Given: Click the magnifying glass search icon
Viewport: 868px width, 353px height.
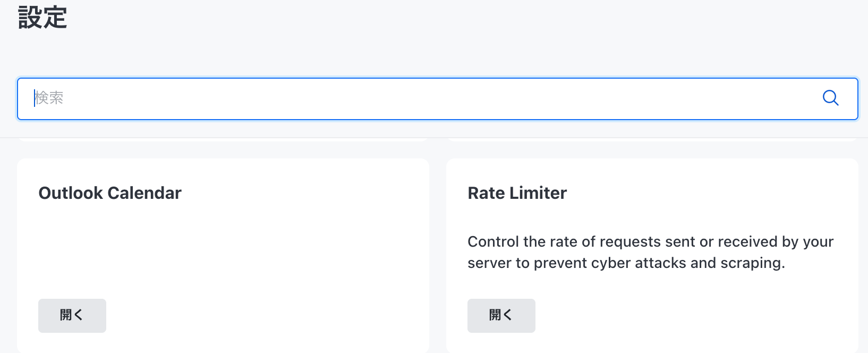Looking at the screenshot, I should (830, 98).
